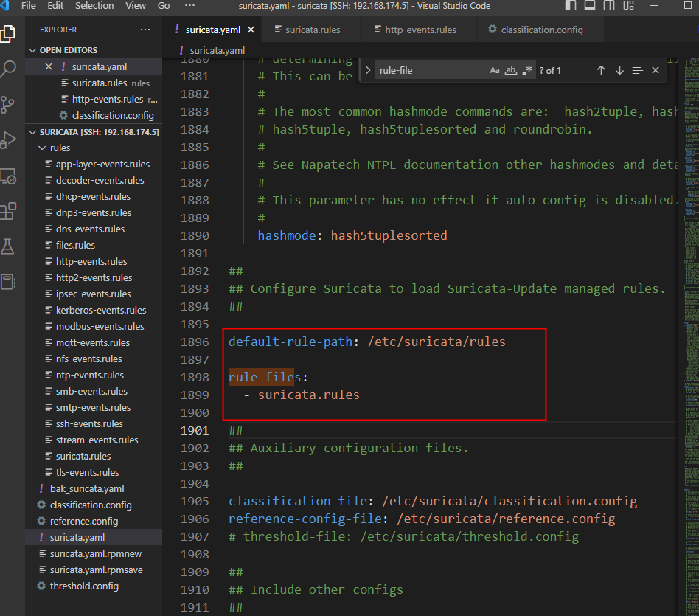Viewport: 699px width, 616px height.
Task: Open dnp3-events.rules file
Action: coord(94,212)
